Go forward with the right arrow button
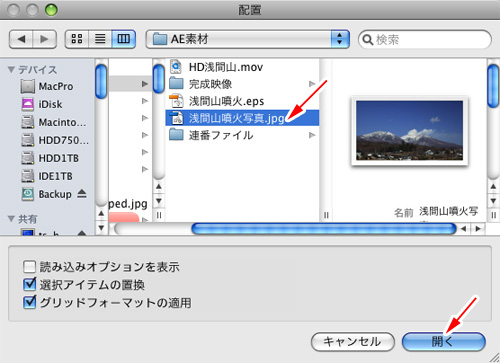 click(44, 39)
